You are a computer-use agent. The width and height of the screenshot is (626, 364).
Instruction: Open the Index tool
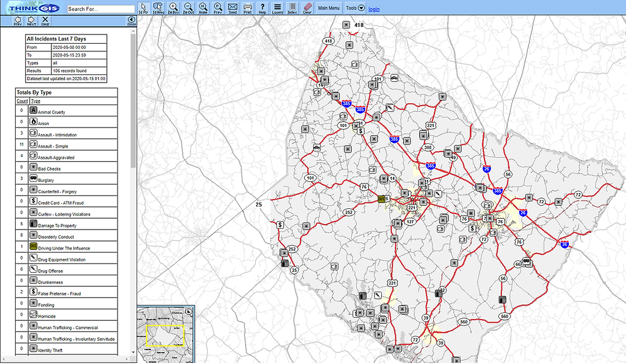click(x=292, y=8)
